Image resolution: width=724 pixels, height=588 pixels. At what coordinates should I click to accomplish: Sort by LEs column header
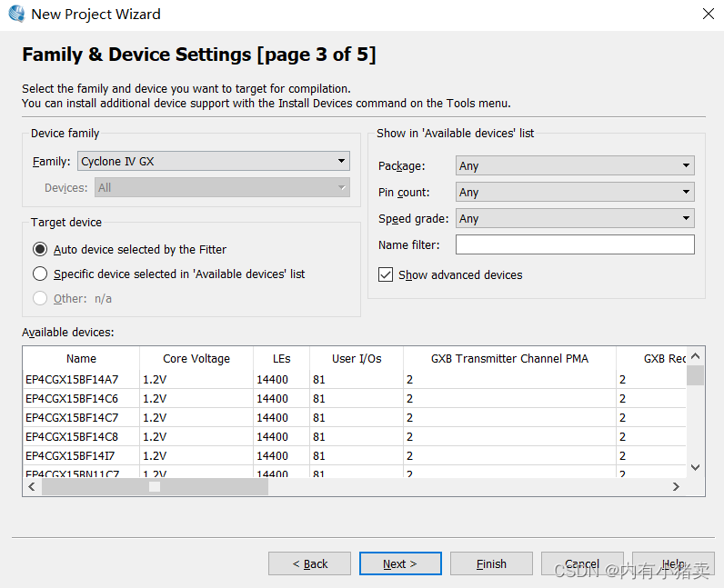click(x=281, y=359)
